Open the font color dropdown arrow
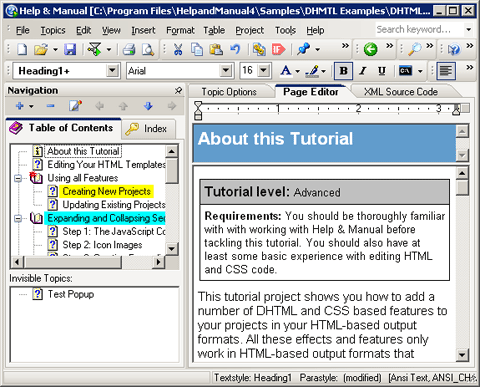This screenshot has height=387, width=480. point(297,71)
